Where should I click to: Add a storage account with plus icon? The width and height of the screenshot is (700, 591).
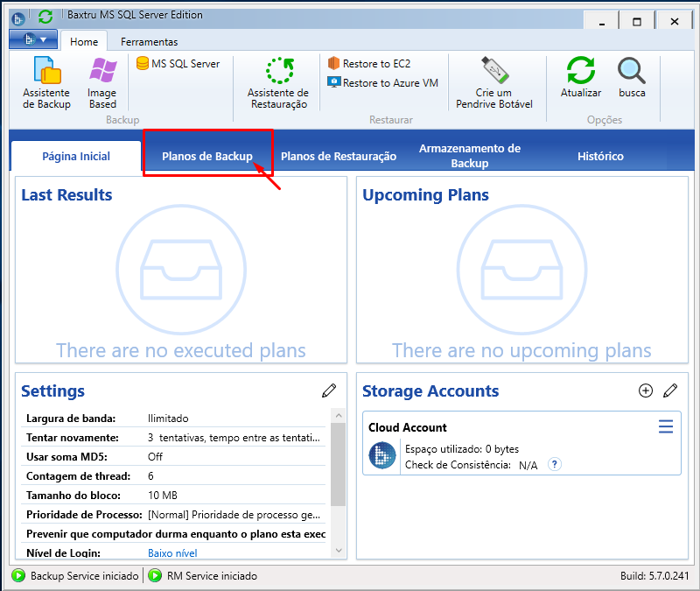tap(646, 390)
